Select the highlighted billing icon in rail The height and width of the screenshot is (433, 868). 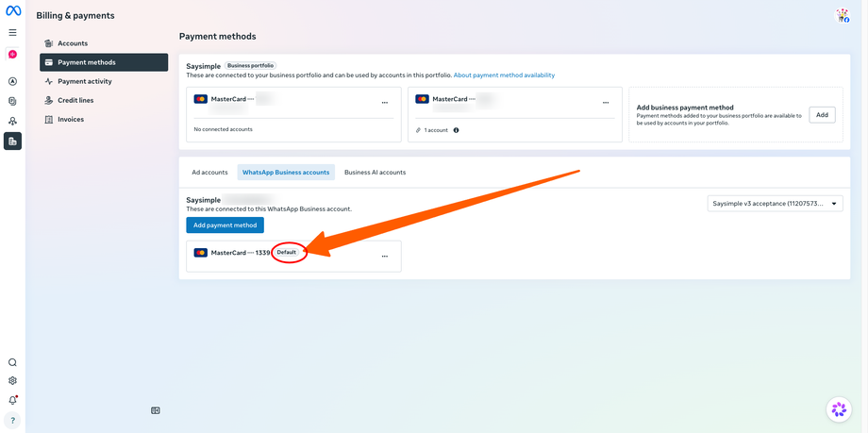click(x=12, y=142)
